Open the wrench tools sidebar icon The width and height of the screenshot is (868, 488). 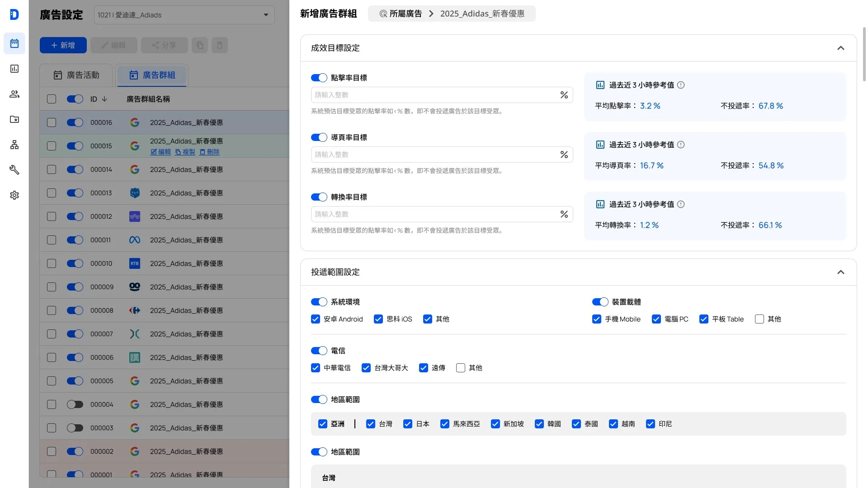(x=14, y=170)
